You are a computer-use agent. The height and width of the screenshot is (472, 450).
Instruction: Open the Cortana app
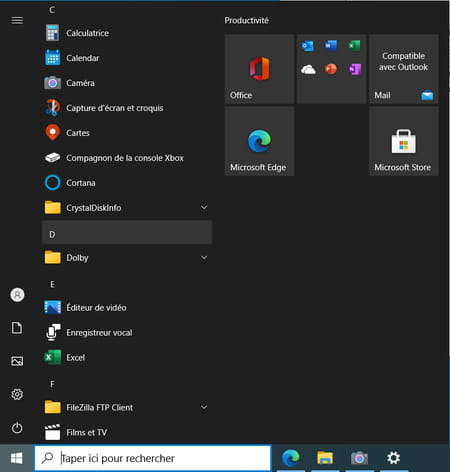coord(127,183)
